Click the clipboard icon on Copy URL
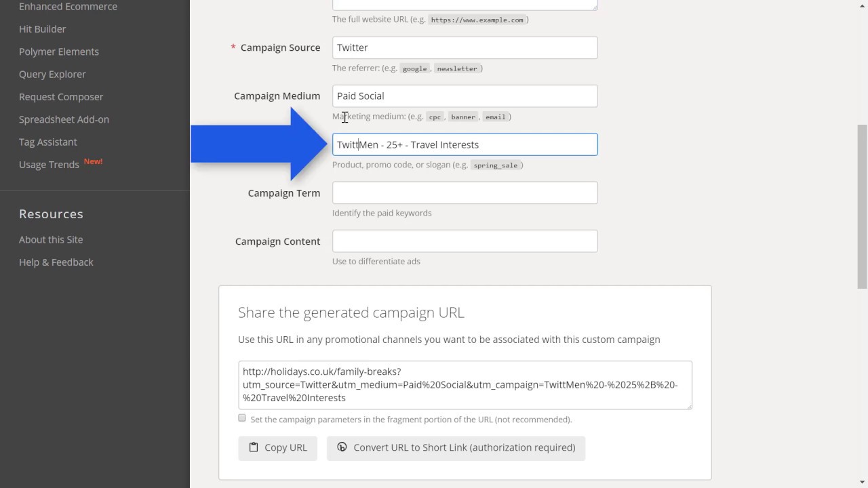The image size is (868, 488). (x=254, y=447)
